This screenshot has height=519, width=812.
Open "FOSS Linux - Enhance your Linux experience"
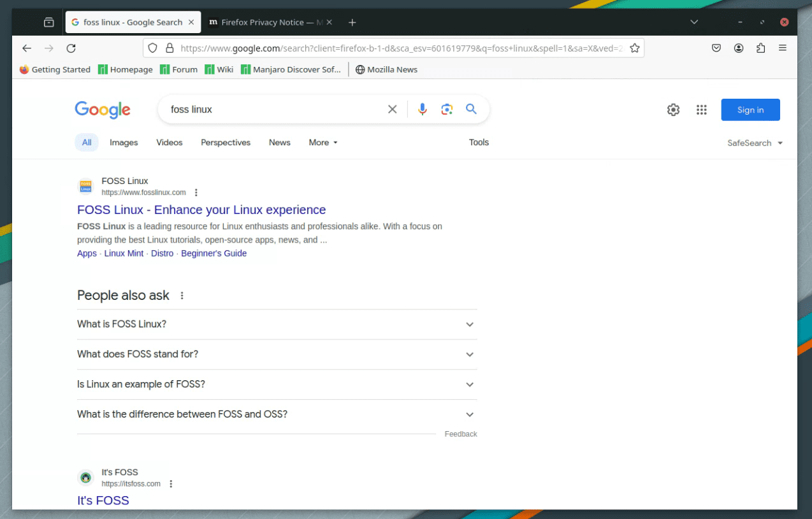pos(201,210)
